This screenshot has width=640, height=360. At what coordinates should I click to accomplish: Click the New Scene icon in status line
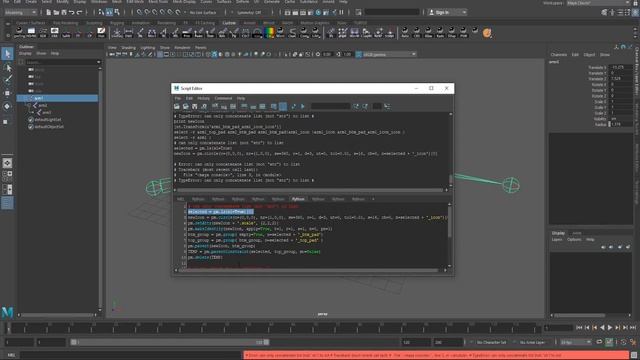pyautogui.click(x=49, y=13)
